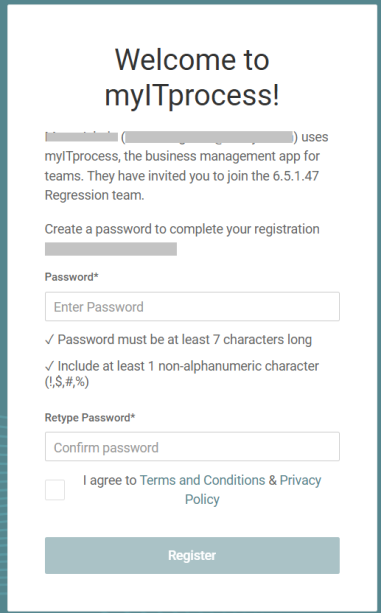Click the Enter Password input field
The image size is (381, 613).
click(x=192, y=306)
